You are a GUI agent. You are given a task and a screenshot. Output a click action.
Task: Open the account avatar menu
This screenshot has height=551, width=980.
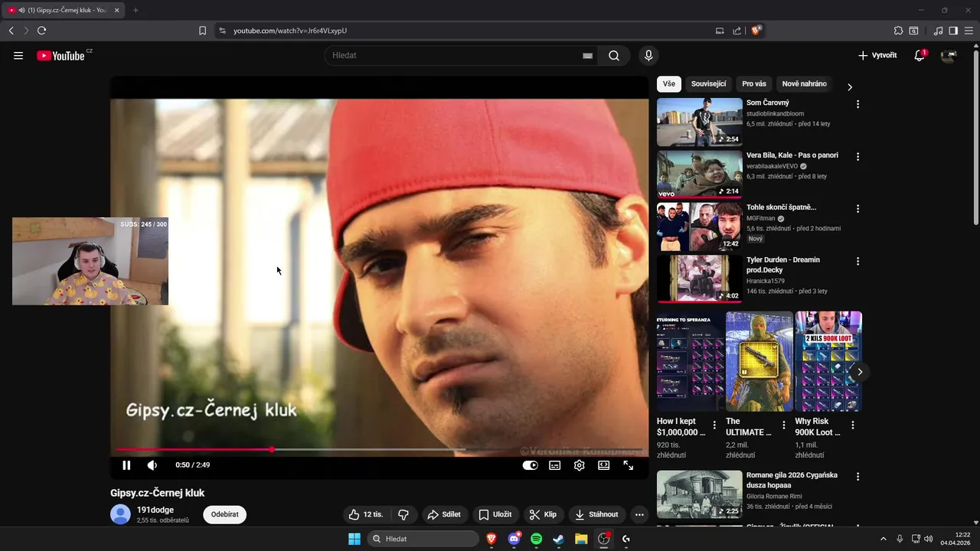(949, 55)
